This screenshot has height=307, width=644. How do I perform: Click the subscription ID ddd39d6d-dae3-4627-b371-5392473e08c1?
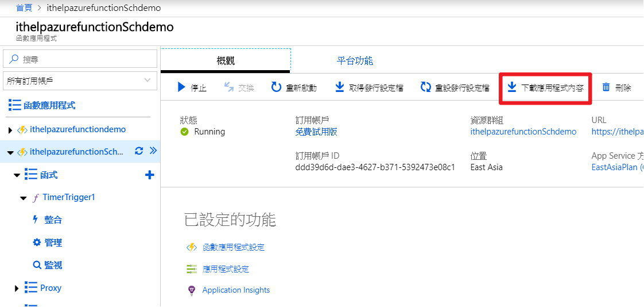tap(375, 167)
